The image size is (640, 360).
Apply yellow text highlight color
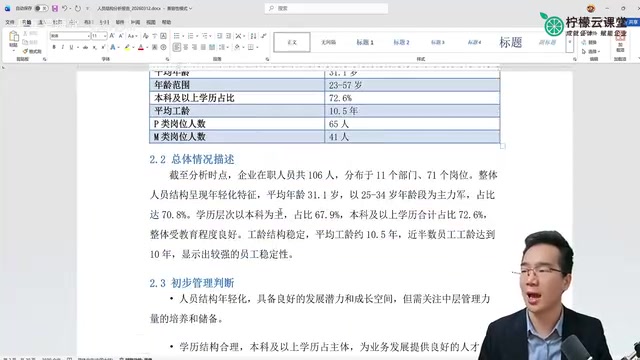[x=127, y=47]
